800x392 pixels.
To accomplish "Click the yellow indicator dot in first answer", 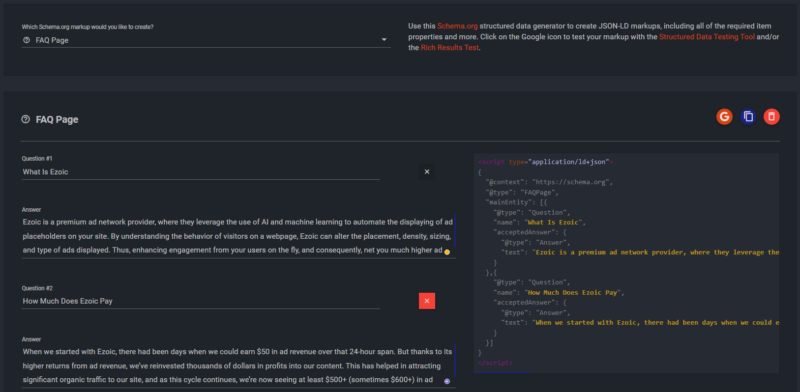I will pyautogui.click(x=447, y=252).
